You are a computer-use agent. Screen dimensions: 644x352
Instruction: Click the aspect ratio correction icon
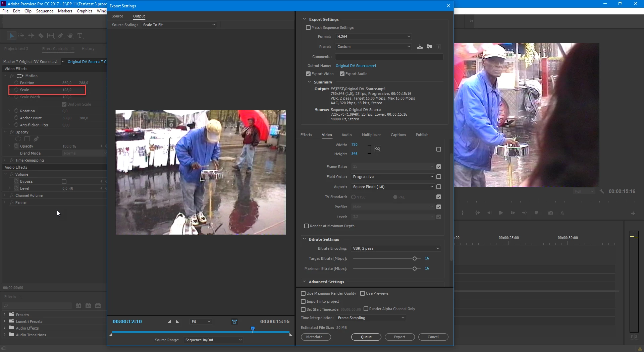[234, 322]
